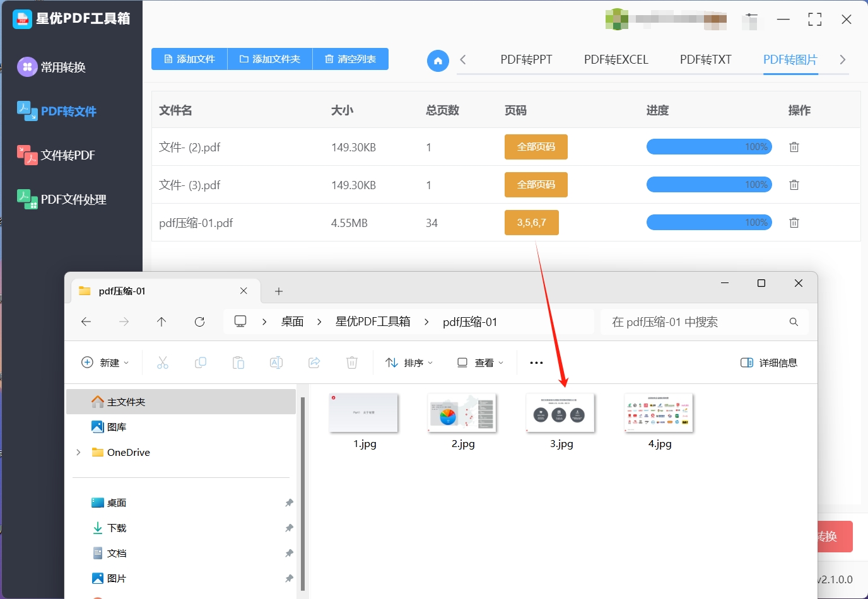Select the 3.jpg thumbnail

tap(561, 413)
